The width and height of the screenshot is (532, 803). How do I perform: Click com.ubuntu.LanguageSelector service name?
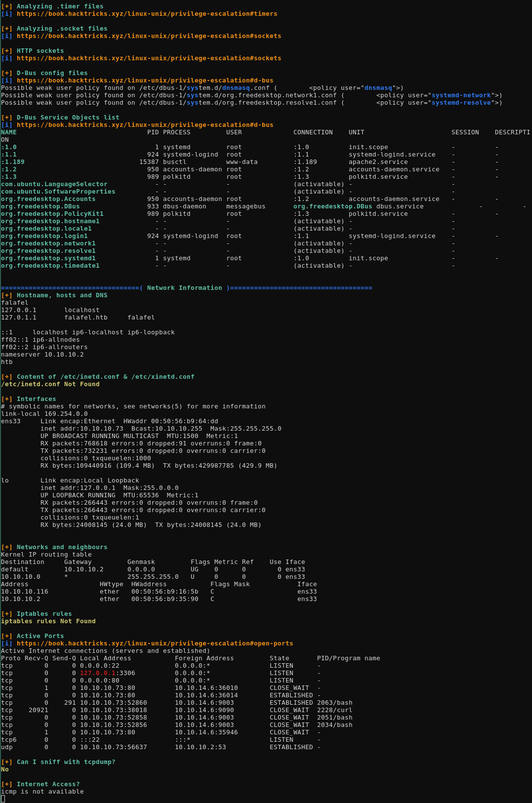(x=54, y=184)
